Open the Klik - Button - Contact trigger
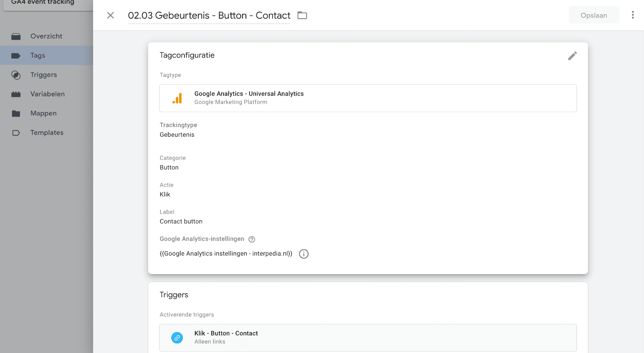Image resolution: width=644 pixels, height=353 pixels. 368,338
